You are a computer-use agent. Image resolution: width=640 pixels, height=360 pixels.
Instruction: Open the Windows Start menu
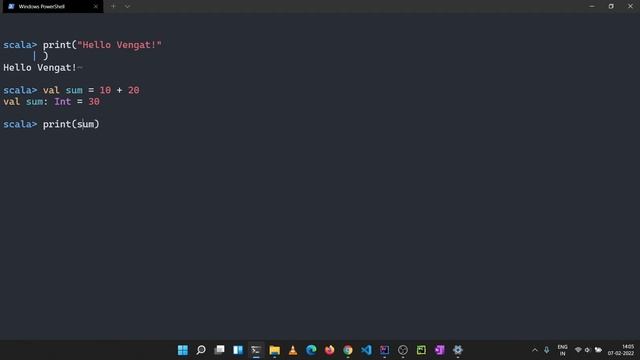tap(183, 350)
